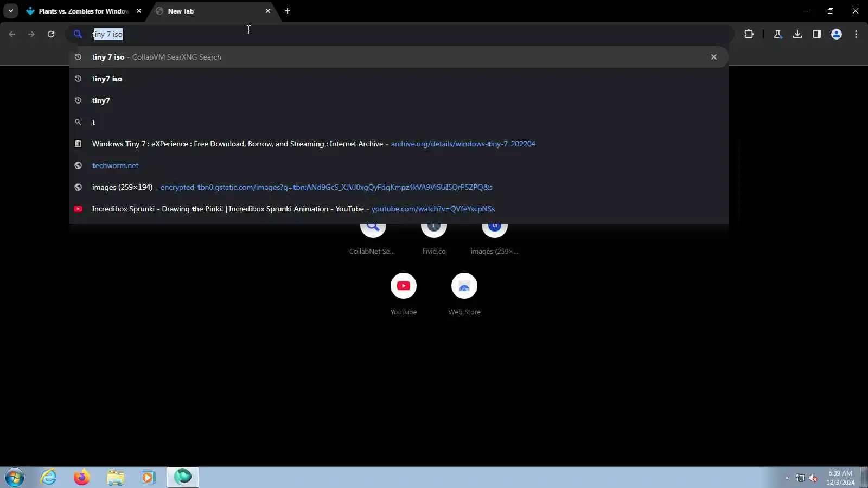Image resolution: width=868 pixels, height=488 pixels.
Task: Restore down the browser window
Action: click(831, 11)
